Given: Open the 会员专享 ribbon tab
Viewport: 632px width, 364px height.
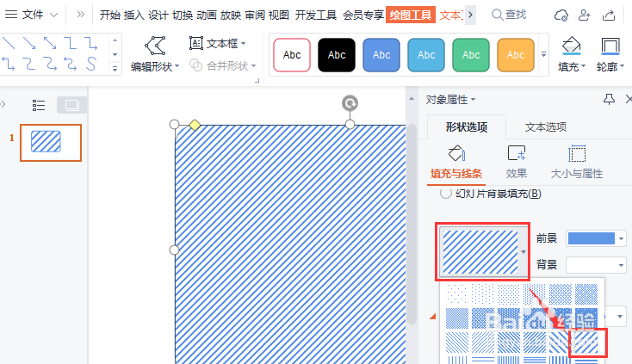Looking at the screenshot, I should tap(363, 15).
